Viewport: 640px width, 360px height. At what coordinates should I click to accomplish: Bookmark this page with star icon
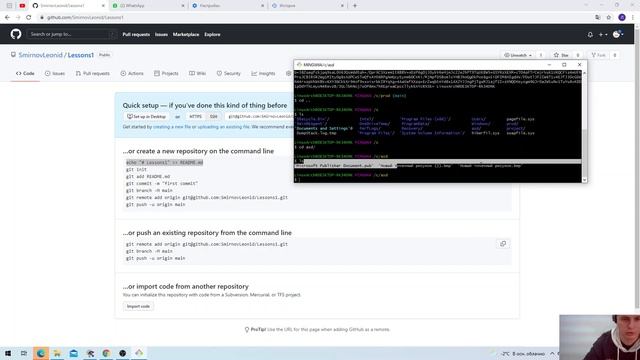click(x=609, y=17)
